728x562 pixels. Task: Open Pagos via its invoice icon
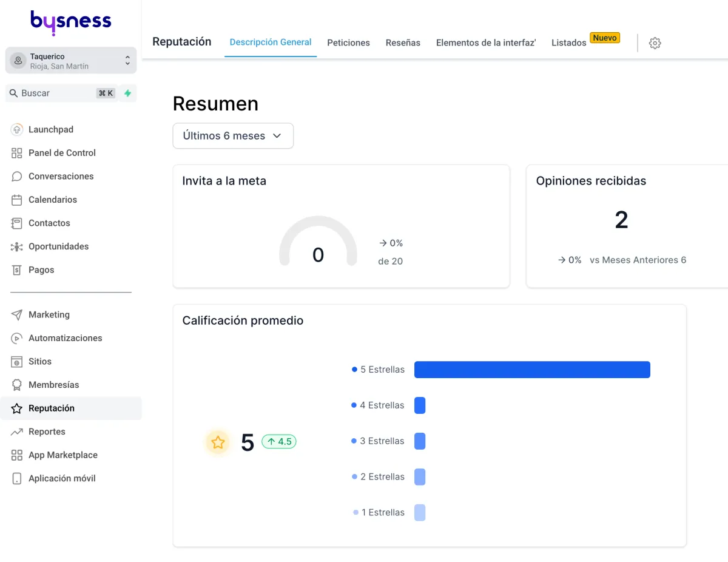pyautogui.click(x=17, y=270)
